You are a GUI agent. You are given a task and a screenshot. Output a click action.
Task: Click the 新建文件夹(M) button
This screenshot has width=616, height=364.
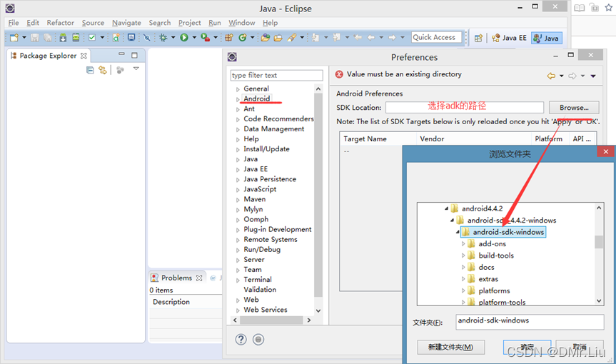[x=450, y=347]
